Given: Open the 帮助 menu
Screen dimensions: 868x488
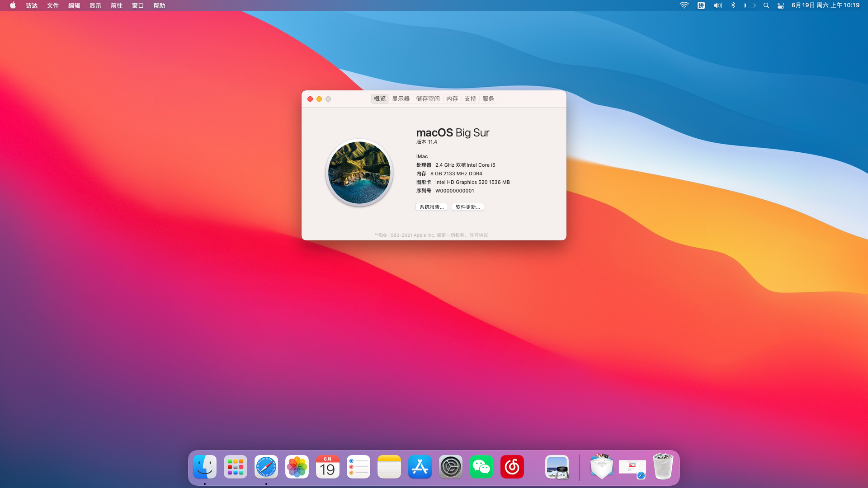Looking at the screenshot, I should [159, 5].
